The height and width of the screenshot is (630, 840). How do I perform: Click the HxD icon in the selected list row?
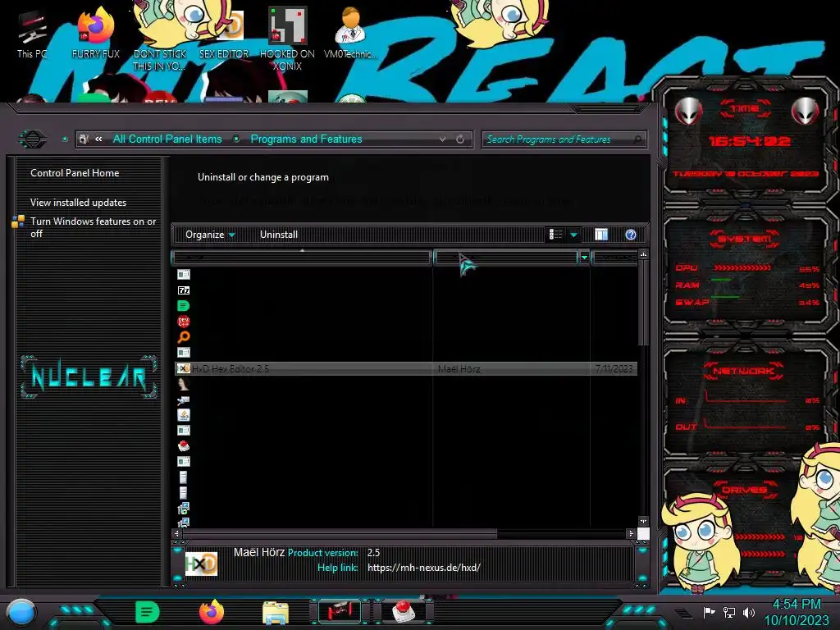click(183, 368)
